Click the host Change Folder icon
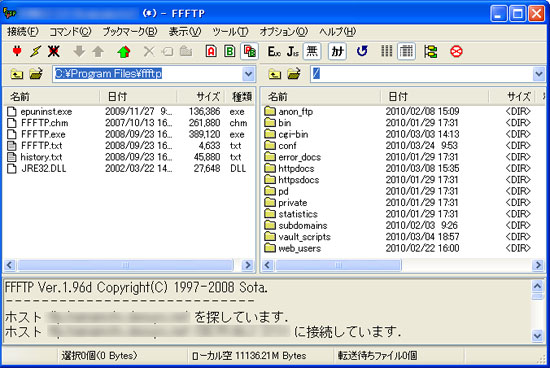The height and width of the screenshot is (368, 550). 294,74
